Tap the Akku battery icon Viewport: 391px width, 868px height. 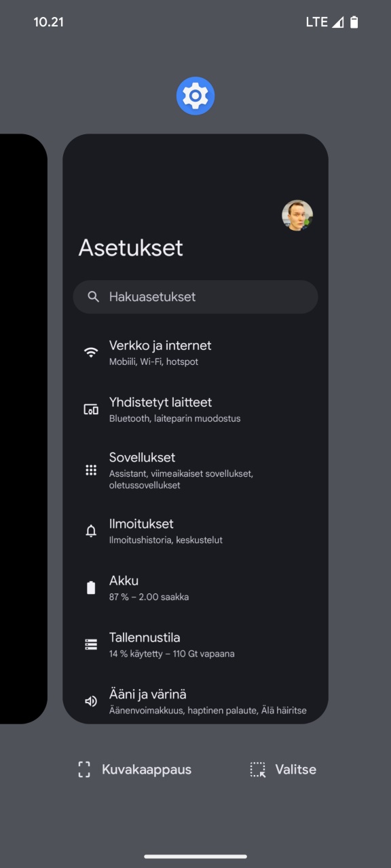91,588
